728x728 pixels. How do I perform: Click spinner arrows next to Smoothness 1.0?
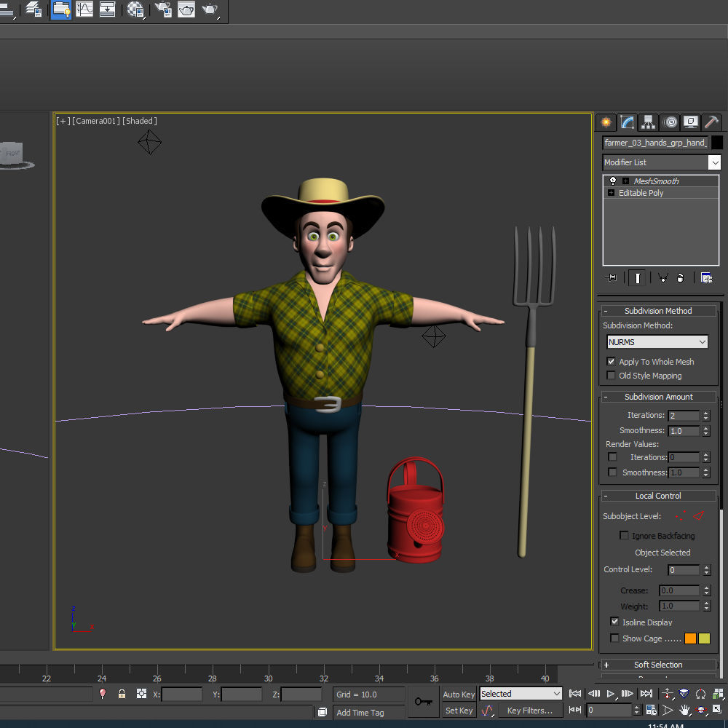[705, 431]
